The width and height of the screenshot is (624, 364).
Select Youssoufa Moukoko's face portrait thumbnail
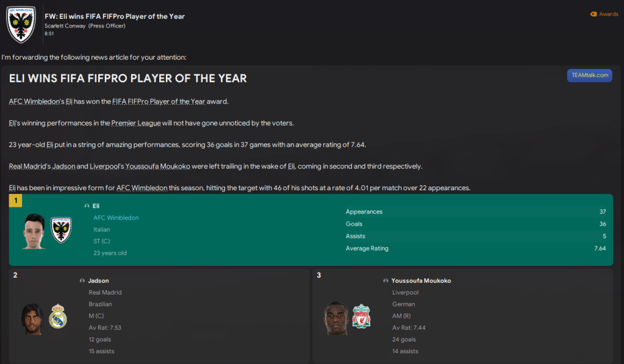336,317
